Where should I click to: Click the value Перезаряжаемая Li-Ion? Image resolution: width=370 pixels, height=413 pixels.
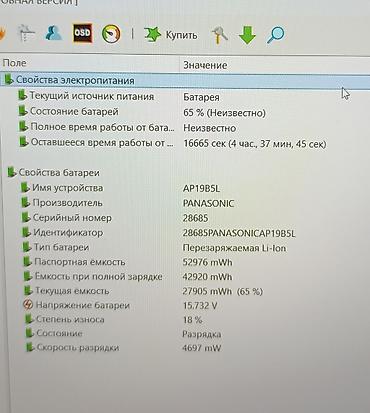click(234, 248)
